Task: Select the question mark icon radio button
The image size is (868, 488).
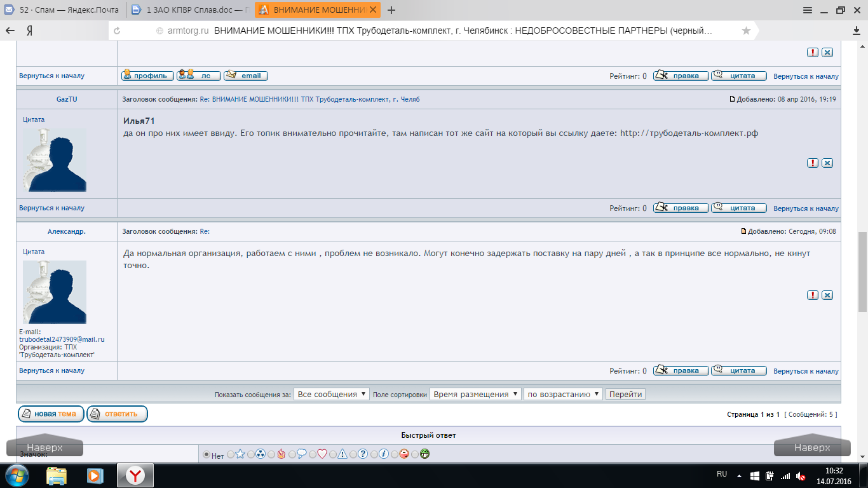Action: point(353,454)
